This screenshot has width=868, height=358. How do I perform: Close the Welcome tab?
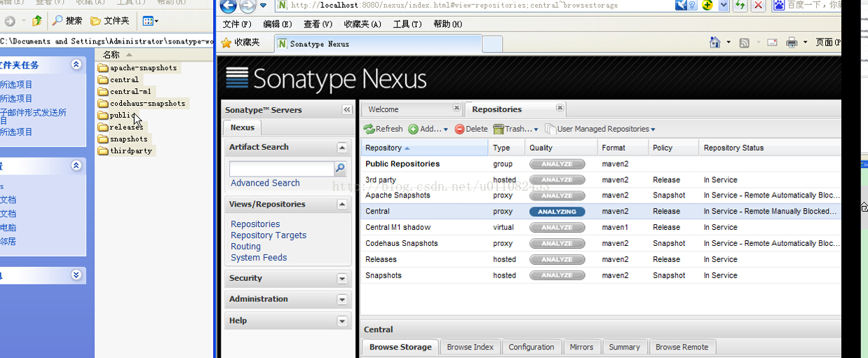click(456, 108)
